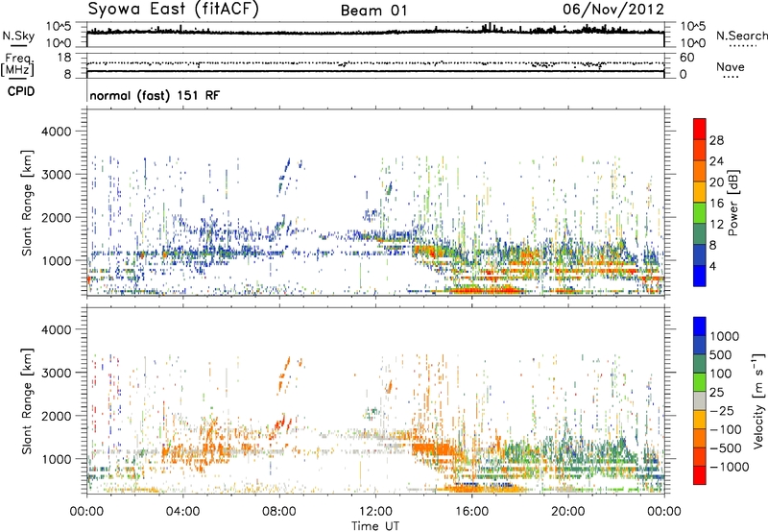Click the velocity color bar '-1000' label
The height and width of the screenshot is (532, 768).
point(730,467)
